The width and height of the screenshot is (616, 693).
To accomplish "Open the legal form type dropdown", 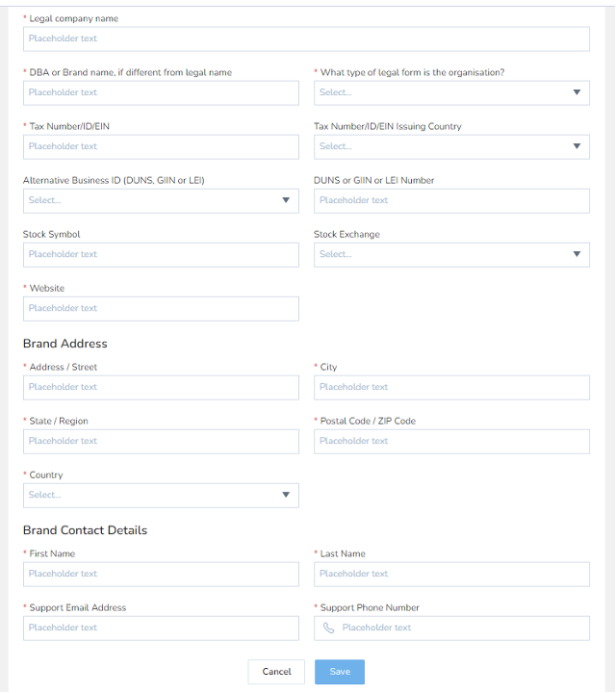I will click(x=450, y=92).
